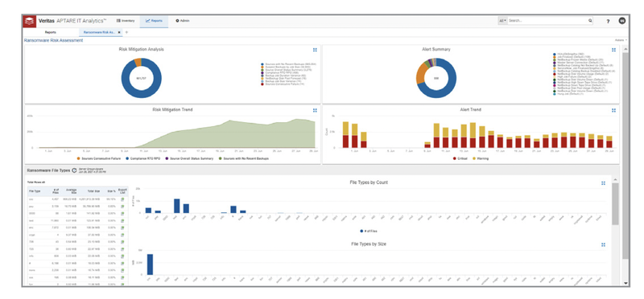
Task: Open the Reports menu
Action: (x=154, y=21)
